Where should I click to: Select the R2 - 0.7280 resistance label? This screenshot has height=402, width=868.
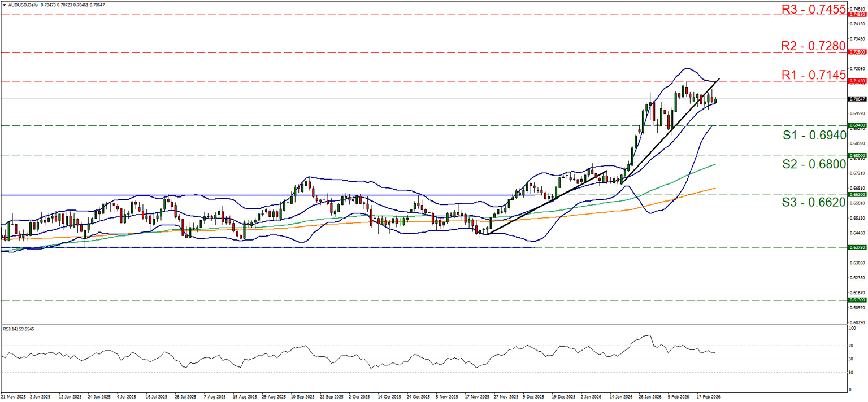click(x=813, y=45)
